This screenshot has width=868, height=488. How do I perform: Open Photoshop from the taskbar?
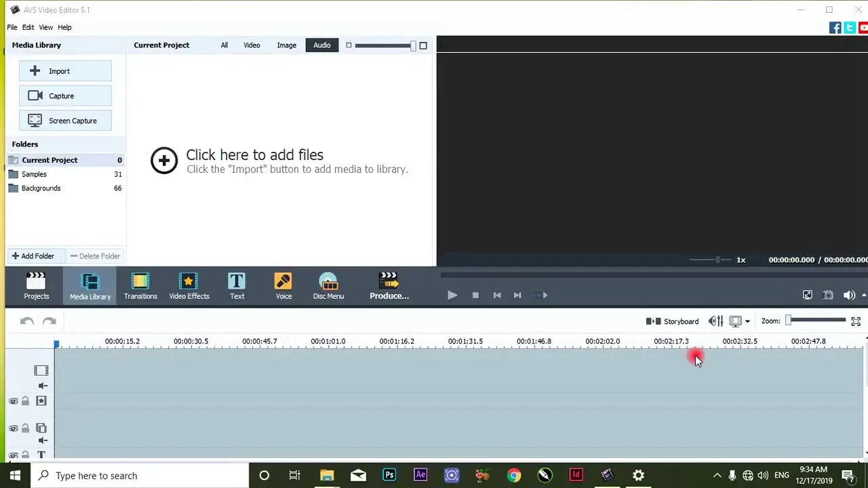tap(389, 475)
